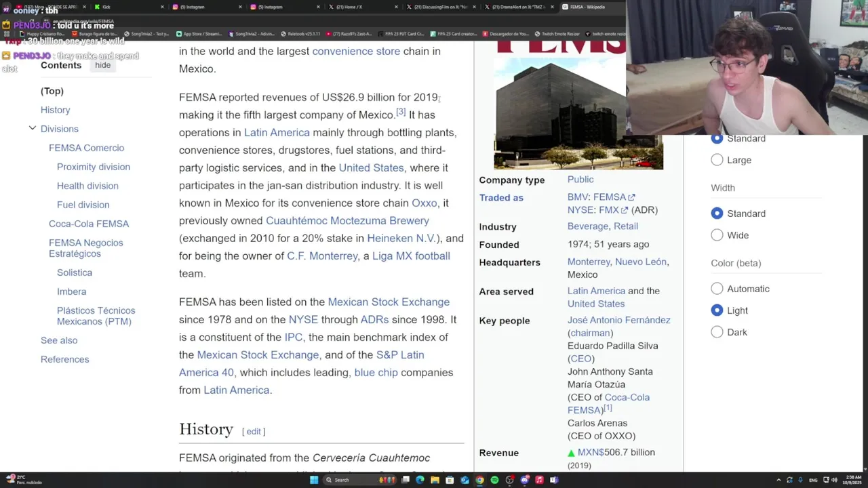Open the Windows Start menu
Viewport: 868px width, 488px height.
(314, 480)
